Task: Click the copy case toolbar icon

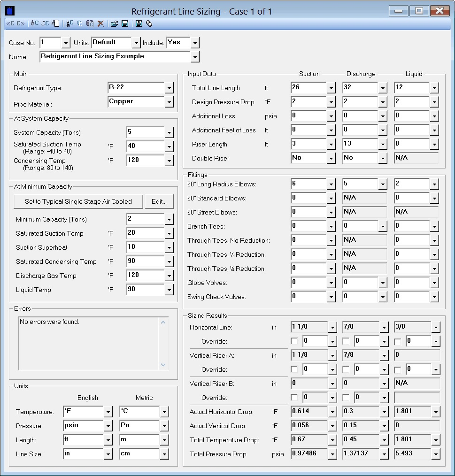Action: pos(79,23)
